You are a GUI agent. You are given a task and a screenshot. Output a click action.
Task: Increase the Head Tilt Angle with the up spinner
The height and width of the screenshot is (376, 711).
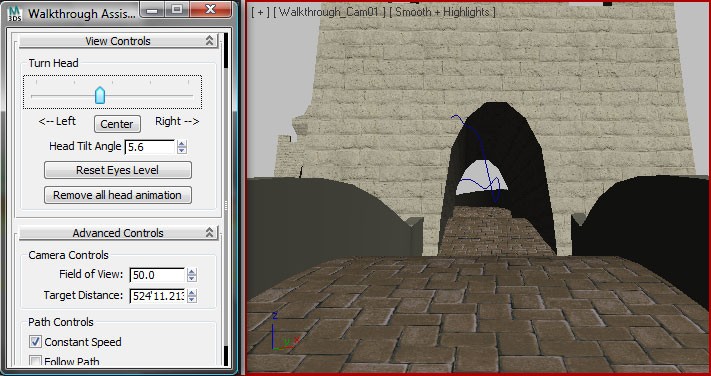(x=182, y=143)
